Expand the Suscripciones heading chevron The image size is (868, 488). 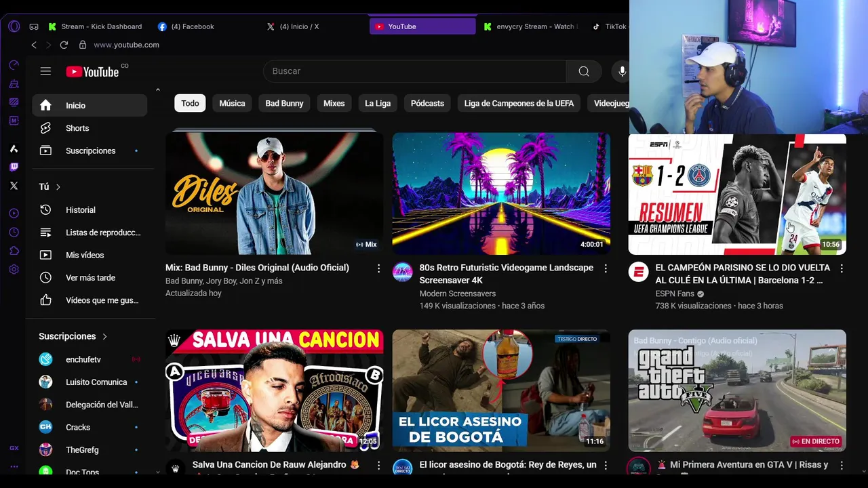point(104,336)
